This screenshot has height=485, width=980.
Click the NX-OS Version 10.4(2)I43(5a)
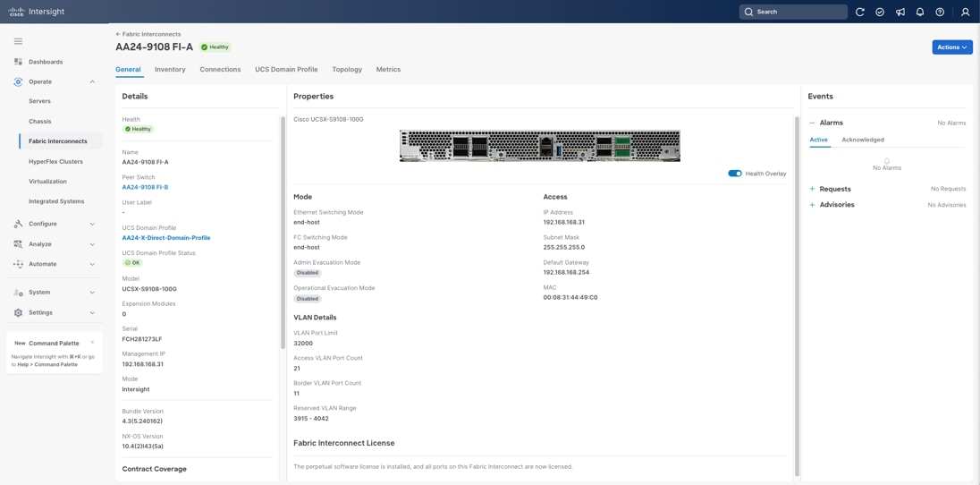pos(142,447)
